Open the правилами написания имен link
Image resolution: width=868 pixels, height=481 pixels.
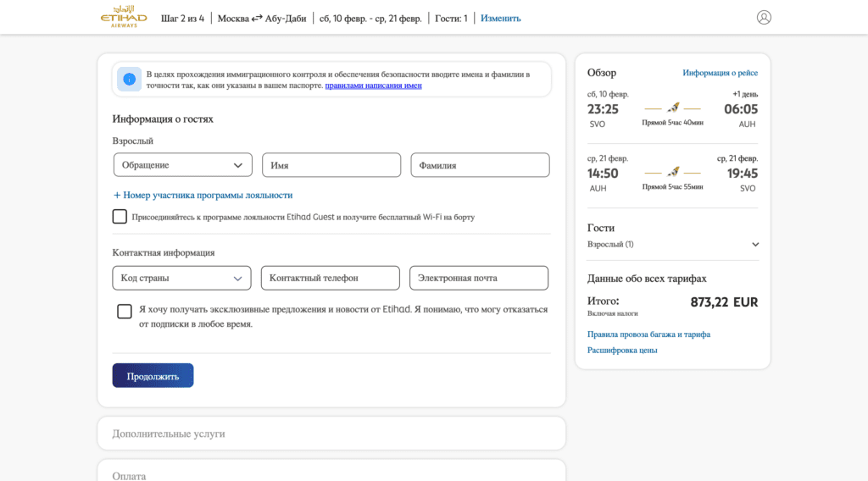pyautogui.click(x=374, y=86)
